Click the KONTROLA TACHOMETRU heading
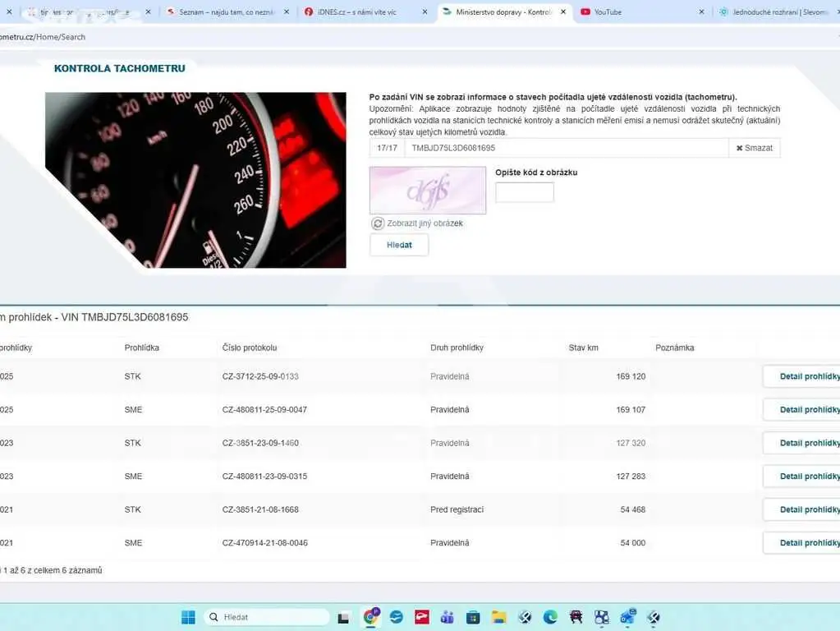Image resolution: width=840 pixels, height=631 pixels. click(x=119, y=69)
